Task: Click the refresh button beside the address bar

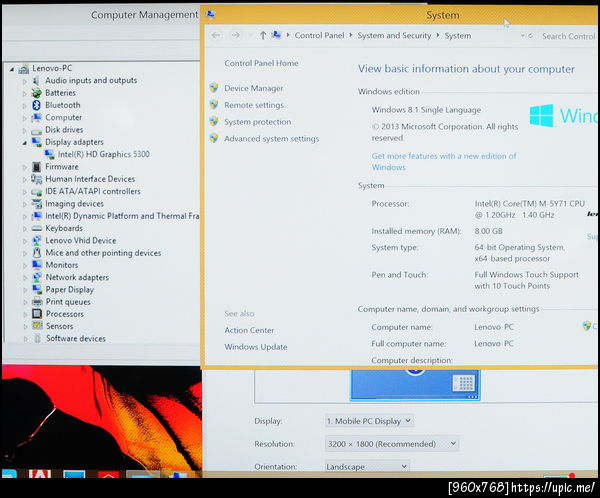Action: tap(530, 36)
